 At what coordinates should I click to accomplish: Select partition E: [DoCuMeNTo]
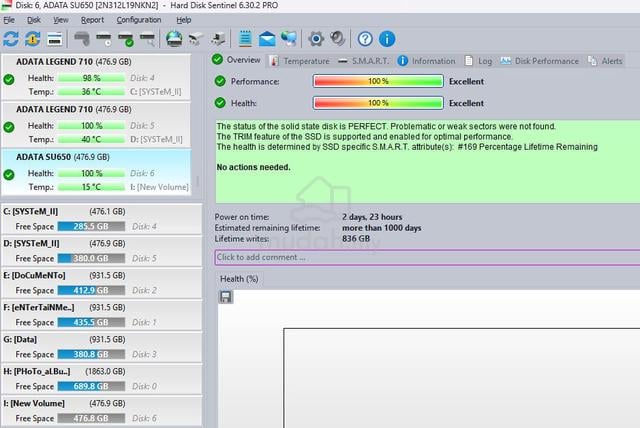[101, 283]
